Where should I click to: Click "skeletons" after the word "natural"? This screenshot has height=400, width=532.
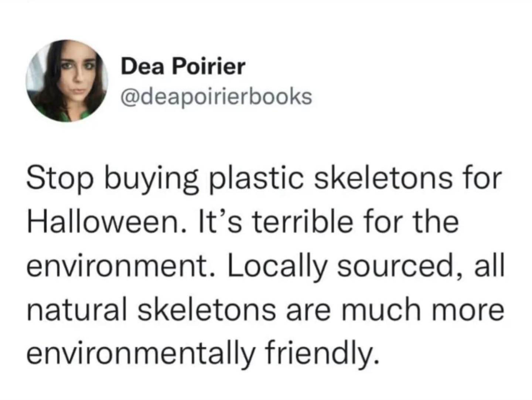click(207, 309)
